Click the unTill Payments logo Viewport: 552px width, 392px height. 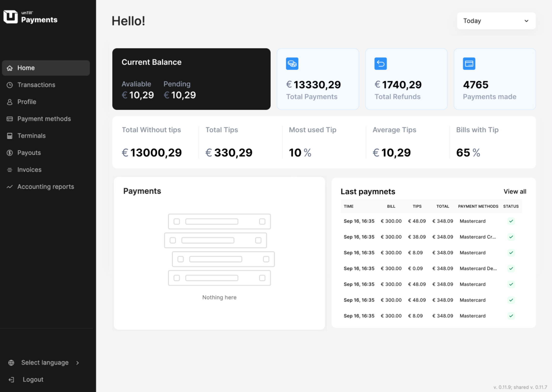(x=30, y=17)
